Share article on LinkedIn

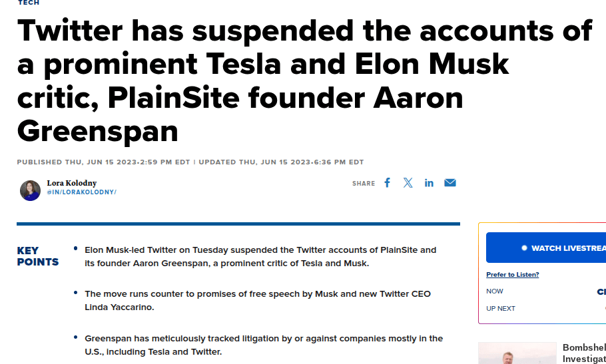(429, 182)
